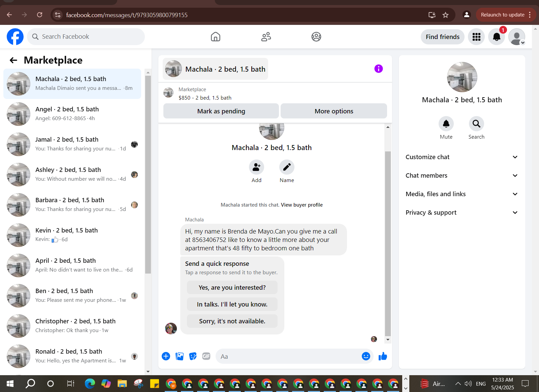Open Microsoft Edge from taskbar
Image resolution: width=539 pixels, height=392 pixels.
[90, 384]
